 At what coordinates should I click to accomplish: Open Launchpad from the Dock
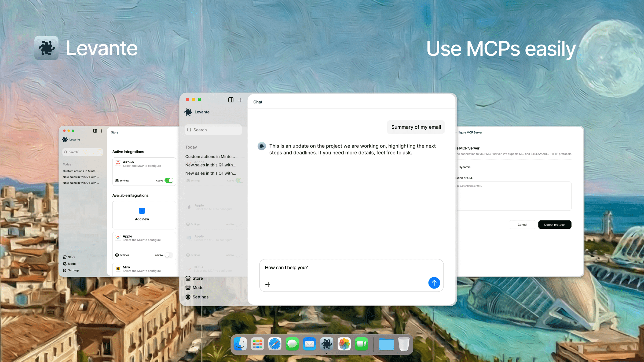coord(257,344)
